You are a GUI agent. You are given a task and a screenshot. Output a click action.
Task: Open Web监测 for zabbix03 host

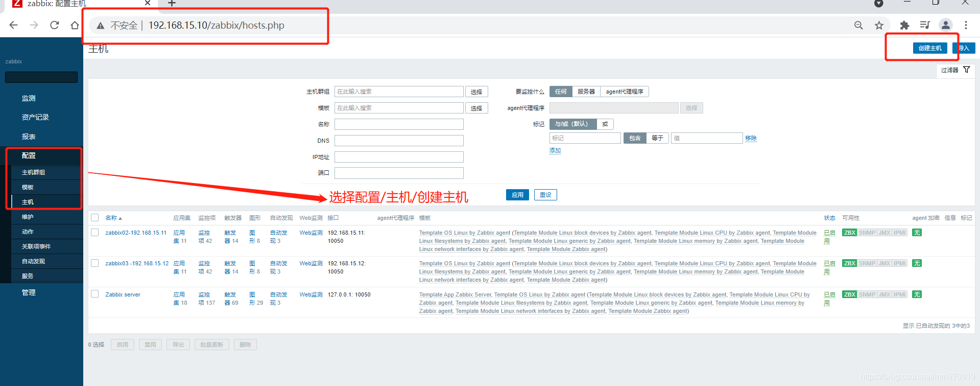pyautogui.click(x=311, y=263)
